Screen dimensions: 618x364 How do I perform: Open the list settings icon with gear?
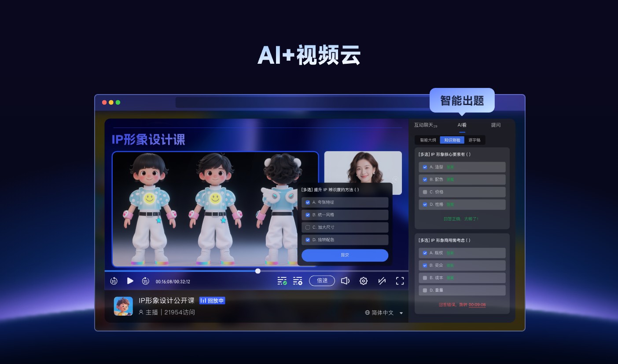pyautogui.click(x=298, y=281)
